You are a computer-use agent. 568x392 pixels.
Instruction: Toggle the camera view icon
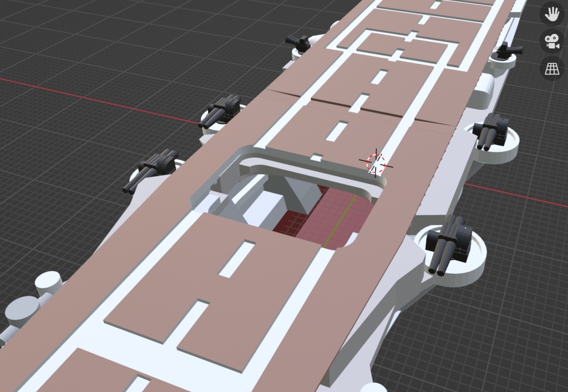552,41
